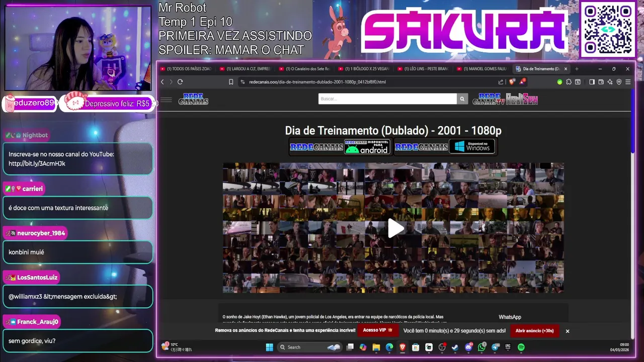Open Discord from taskbar
Image resolution: width=644 pixels, height=362 pixels.
468,347
